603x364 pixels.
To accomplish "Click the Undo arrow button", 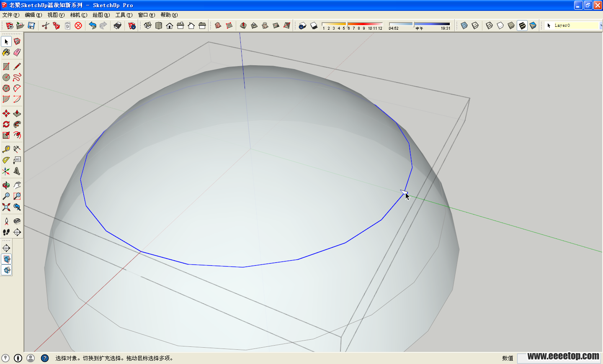I will (93, 26).
